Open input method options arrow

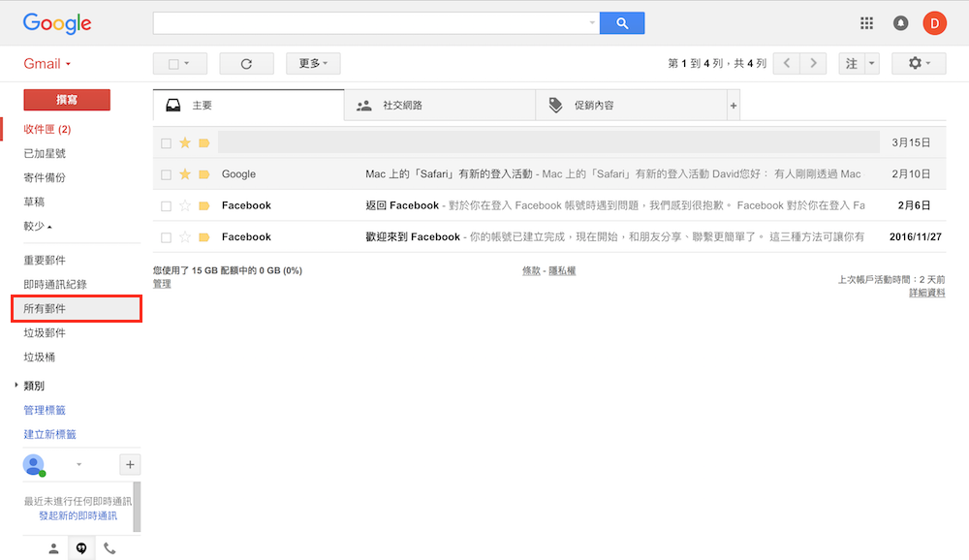pyautogui.click(x=872, y=64)
